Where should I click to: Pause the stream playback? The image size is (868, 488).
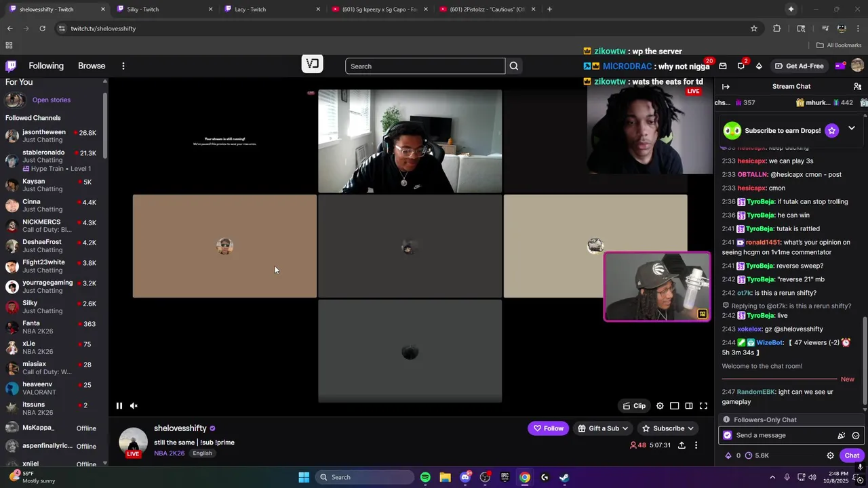pos(119,406)
